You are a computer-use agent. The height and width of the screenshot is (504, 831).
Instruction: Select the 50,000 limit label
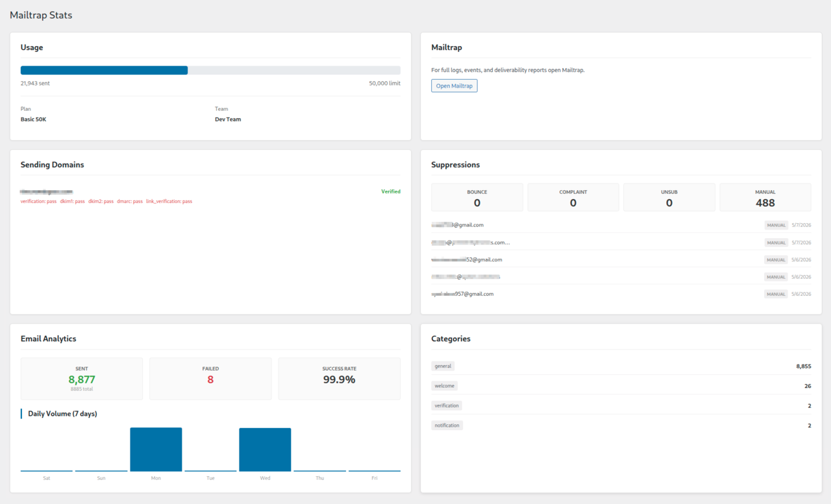click(x=384, y=84)
